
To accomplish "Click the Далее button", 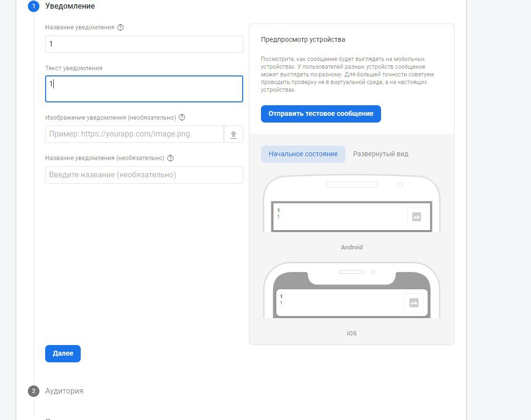I will click(63, 354).
